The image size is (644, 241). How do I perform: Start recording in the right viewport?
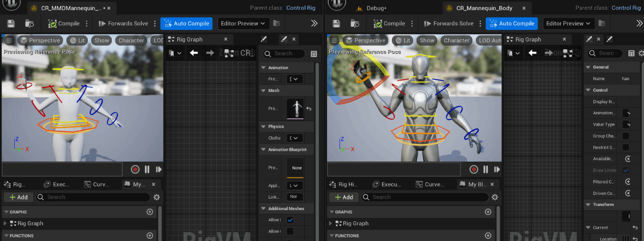click(474, 170)
